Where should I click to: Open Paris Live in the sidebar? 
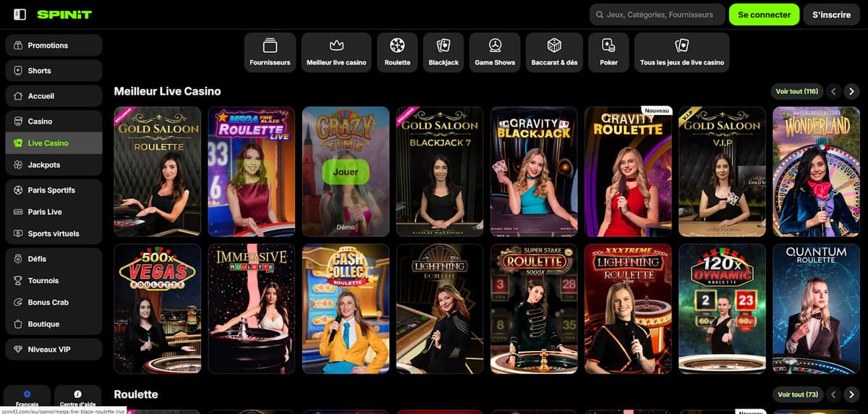point(54,212)
